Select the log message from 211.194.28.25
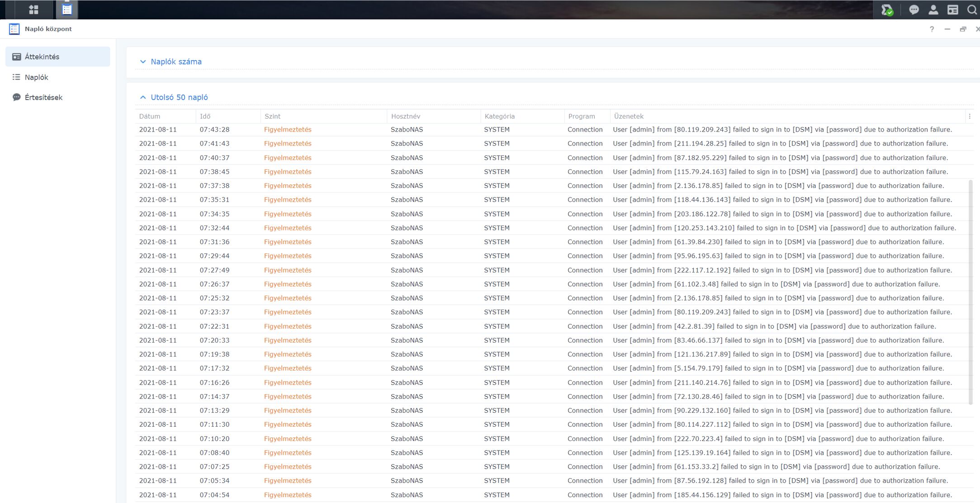 click(x=780, y=143)
